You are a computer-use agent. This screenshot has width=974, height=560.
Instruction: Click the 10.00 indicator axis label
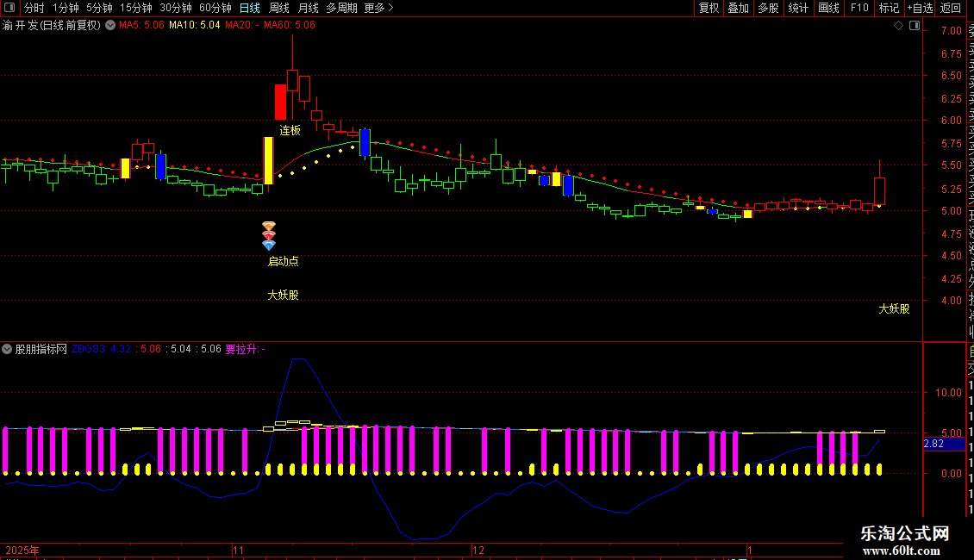[948, 392]
